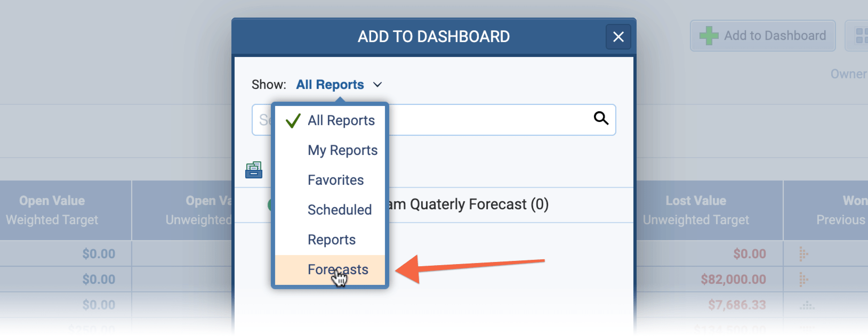Close the Add to Dashboard dialog
868x336 pixels.
[618, 37]
